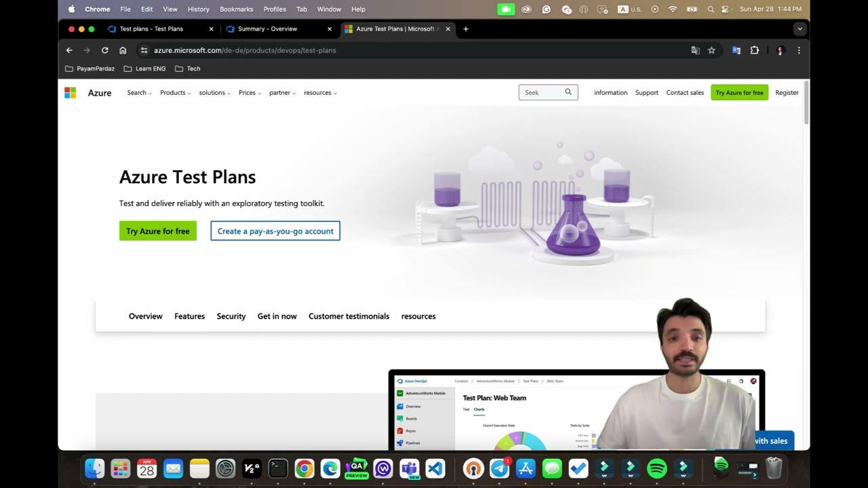Open Finder from the dock
This screenshot has height=488, width=868.
pyautogui.click(x=95, y=468)
